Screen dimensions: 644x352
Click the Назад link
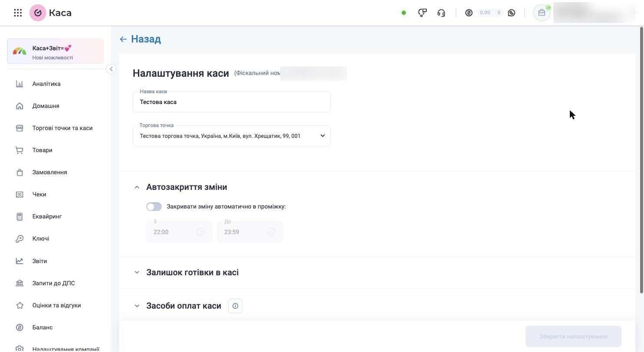(146, 39)
